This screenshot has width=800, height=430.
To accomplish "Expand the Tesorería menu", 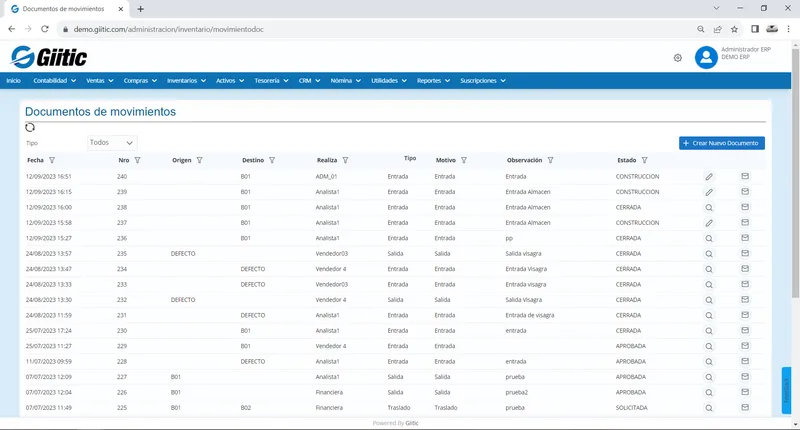I will coord(271,81).
